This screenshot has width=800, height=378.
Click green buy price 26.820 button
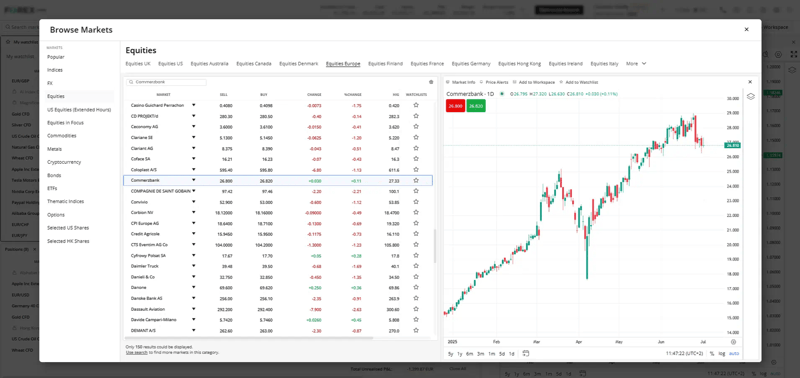tap(476, 106)
